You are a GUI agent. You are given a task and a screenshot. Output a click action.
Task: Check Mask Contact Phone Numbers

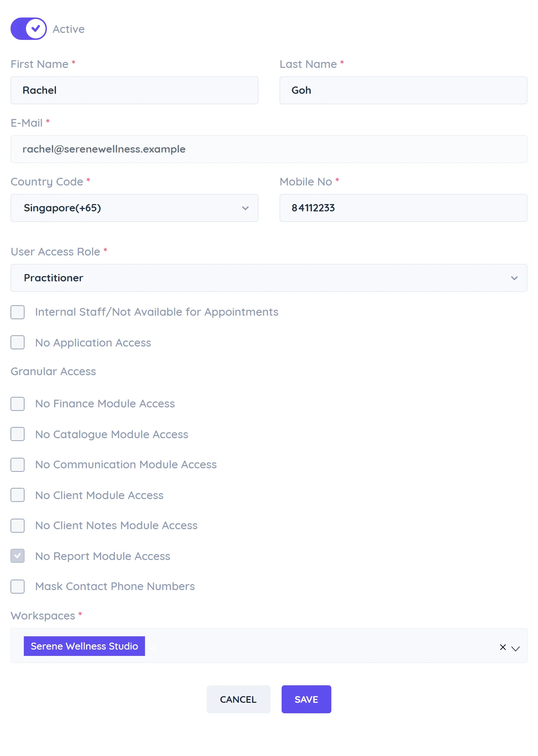click(18, 587)
